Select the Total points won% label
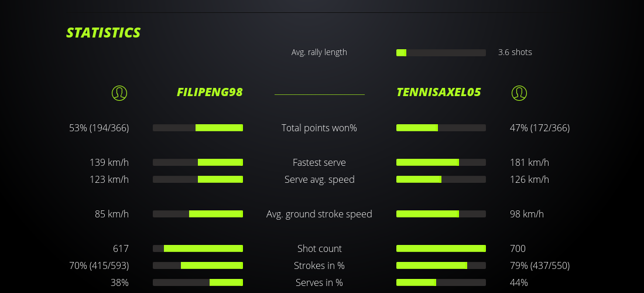 point(319,128)
